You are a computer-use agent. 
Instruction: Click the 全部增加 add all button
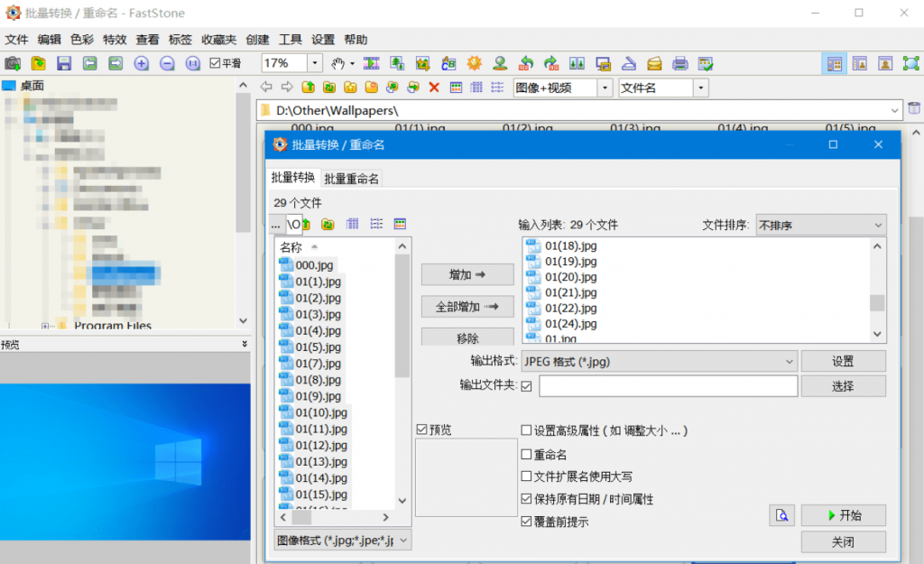tap(467, 307)
